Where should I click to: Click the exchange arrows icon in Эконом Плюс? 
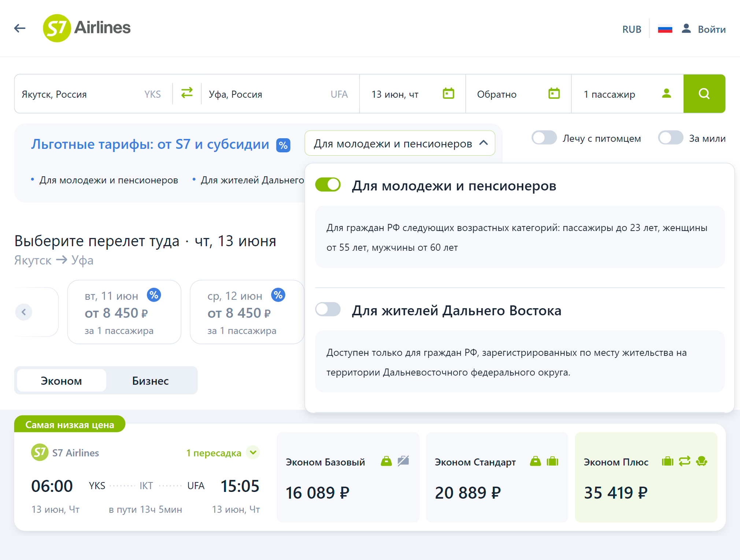[684, 461]
